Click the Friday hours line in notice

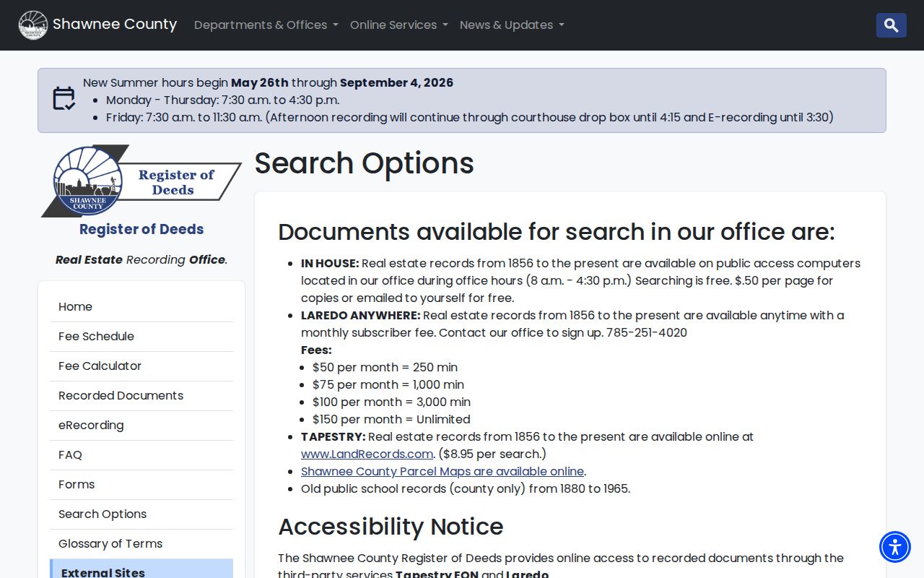[x=470, y=117]
